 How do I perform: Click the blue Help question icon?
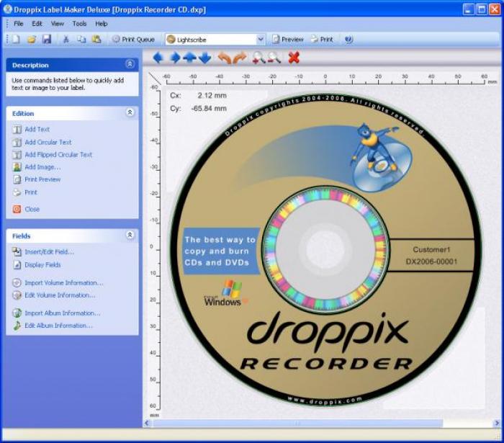point(348,39)
